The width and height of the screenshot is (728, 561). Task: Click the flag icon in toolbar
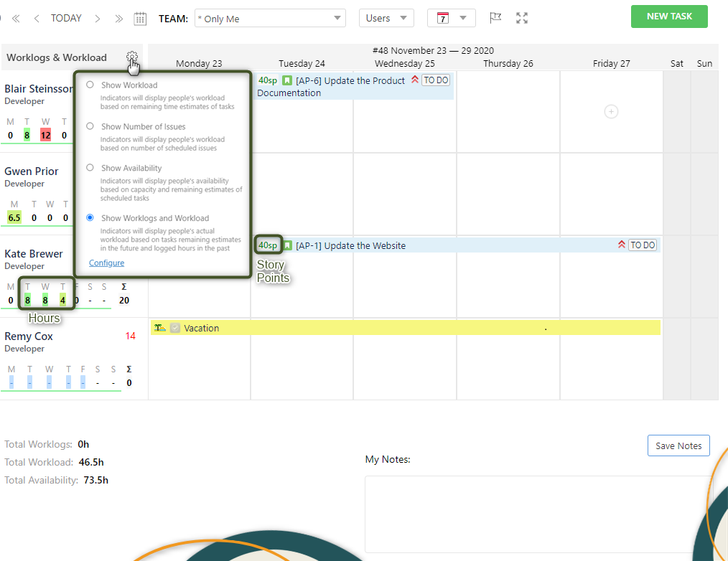tap(495, 18)
